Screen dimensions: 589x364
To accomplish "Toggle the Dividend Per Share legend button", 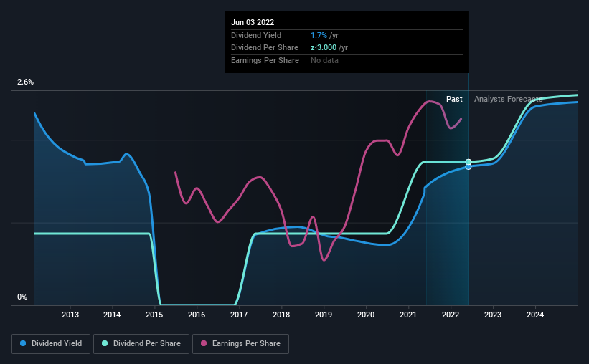I will point(141,344).
